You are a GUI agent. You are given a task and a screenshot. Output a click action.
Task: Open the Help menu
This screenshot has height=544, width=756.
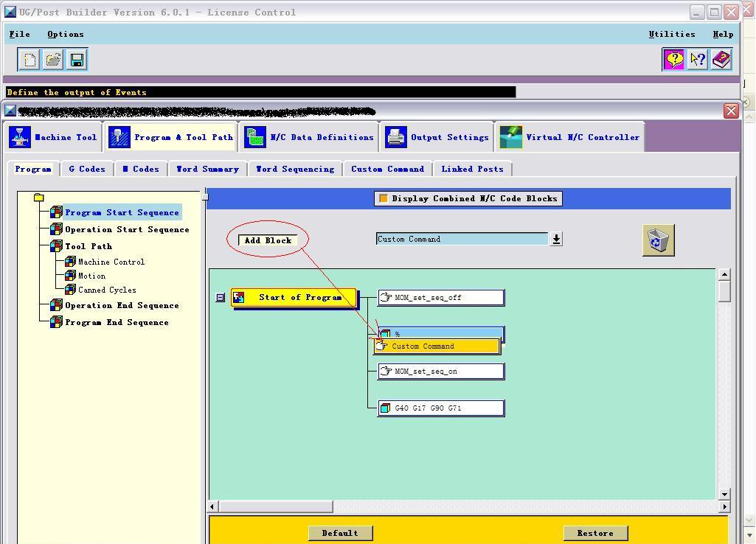click(x=723, y=34)
